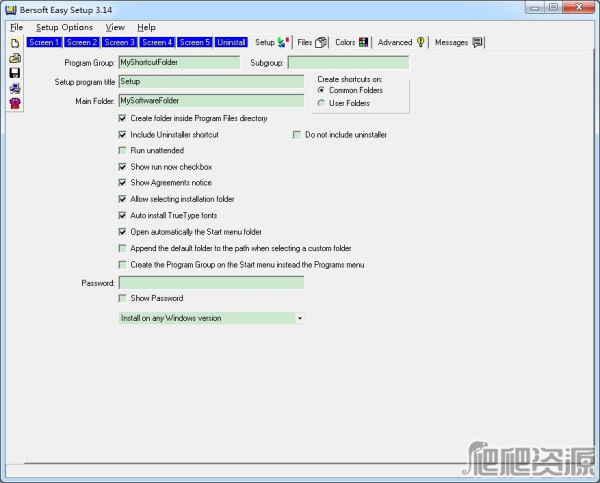Click into the Password input field
Image resolution: width=600 pixels, height=483 pixels.
click(211, 283)
